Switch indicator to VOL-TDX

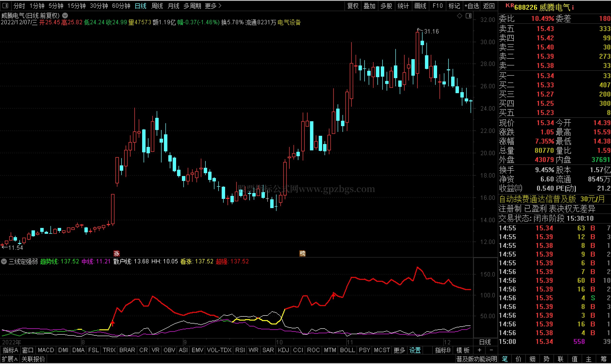point(219,350)
